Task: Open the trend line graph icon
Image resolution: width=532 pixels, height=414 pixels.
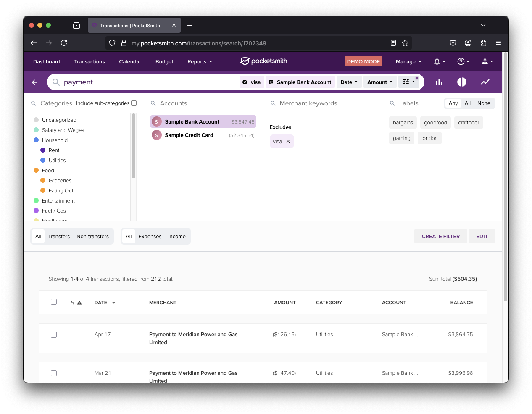Action: coord(485,82)
